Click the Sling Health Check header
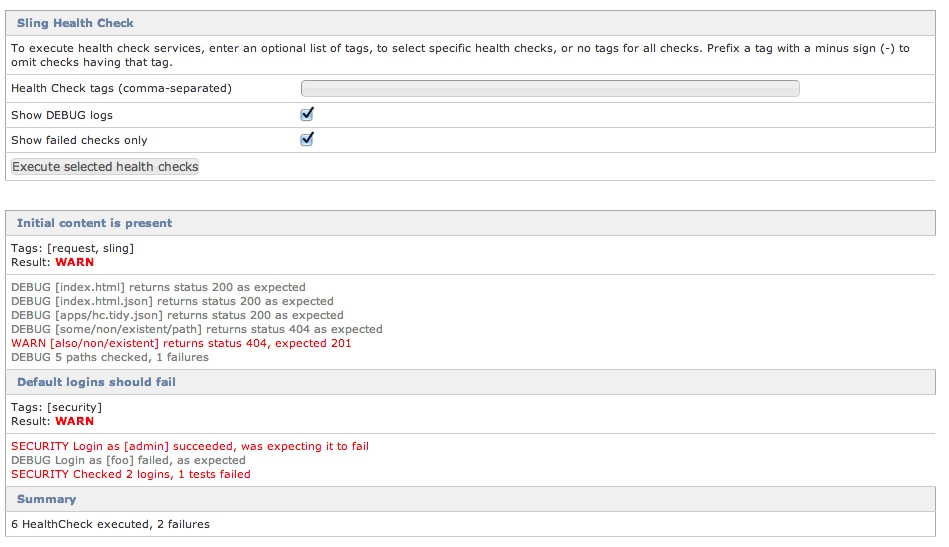 (75, 22)
